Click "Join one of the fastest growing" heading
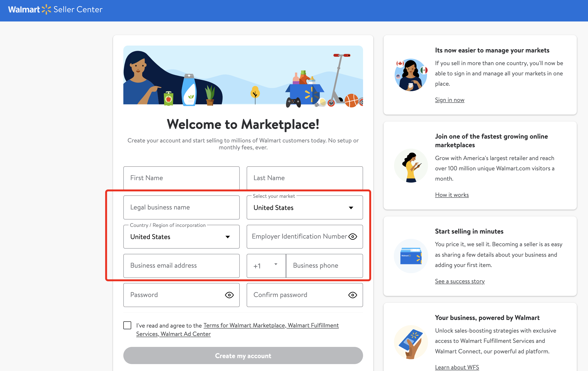 coord(491,141)
